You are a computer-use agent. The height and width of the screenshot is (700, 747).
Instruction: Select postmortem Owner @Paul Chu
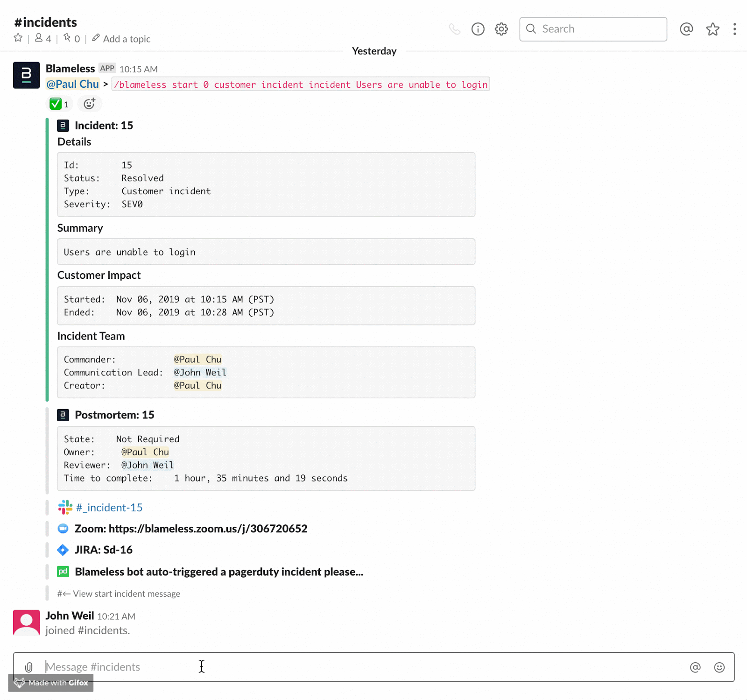click(145, 452)
